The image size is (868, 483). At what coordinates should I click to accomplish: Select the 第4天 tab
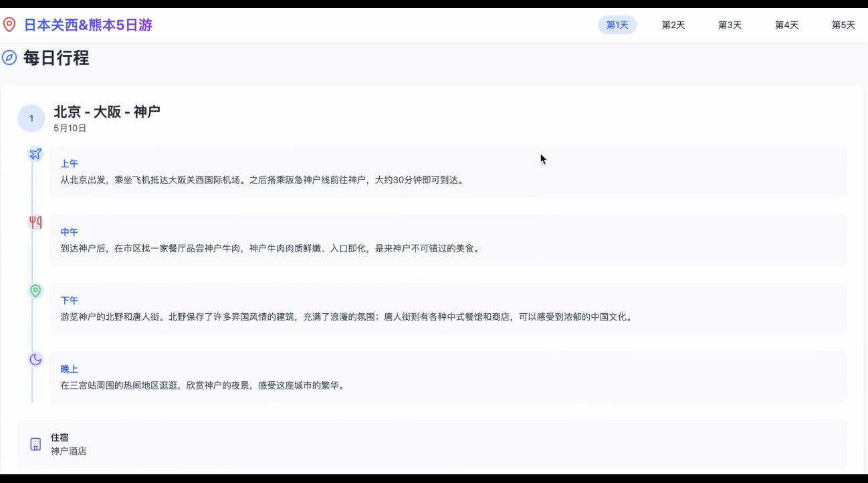click(786, 25)
